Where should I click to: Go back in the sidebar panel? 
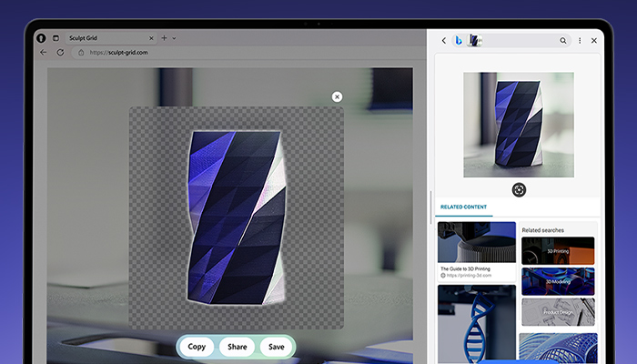(443, 41)
